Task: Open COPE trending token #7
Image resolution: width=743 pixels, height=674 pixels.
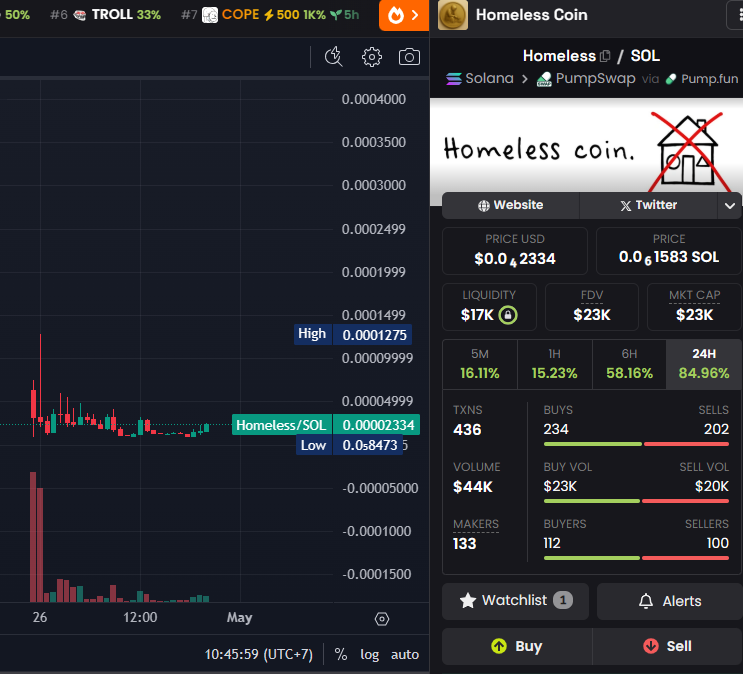Action: pos(270,15)
